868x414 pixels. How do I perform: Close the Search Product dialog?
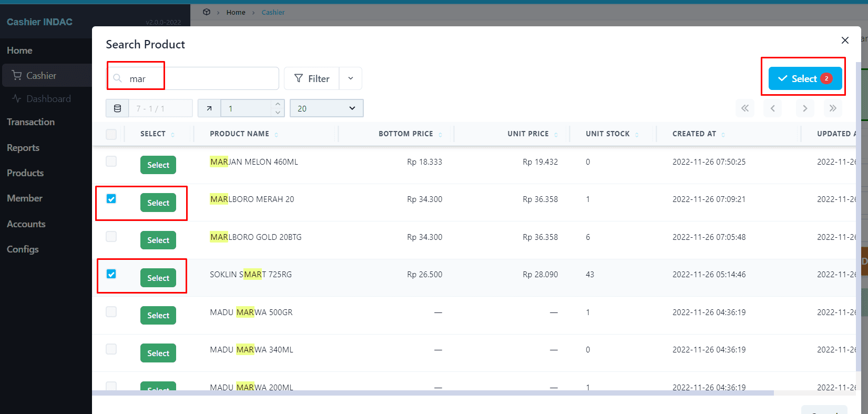(x=845, y=41)
